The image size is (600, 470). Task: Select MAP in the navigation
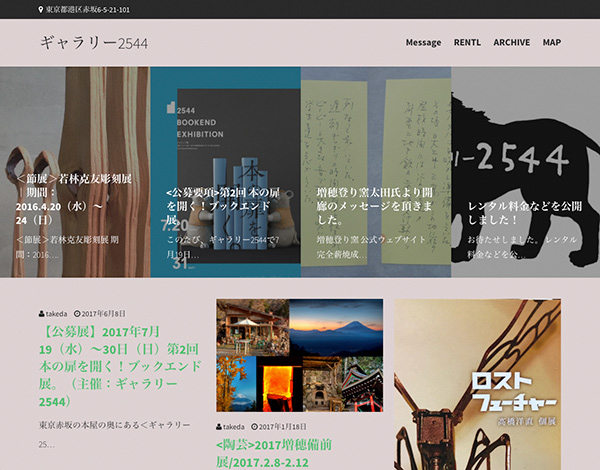(x=551, y=43)
